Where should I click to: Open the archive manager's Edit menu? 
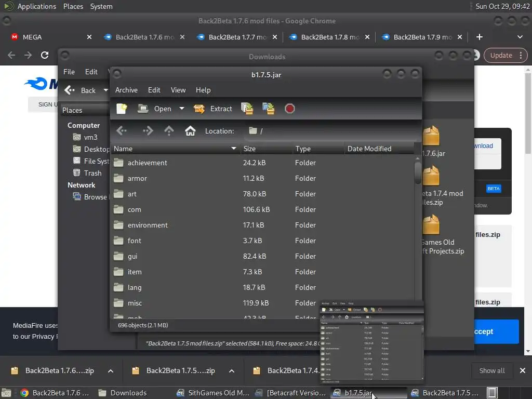154,90
